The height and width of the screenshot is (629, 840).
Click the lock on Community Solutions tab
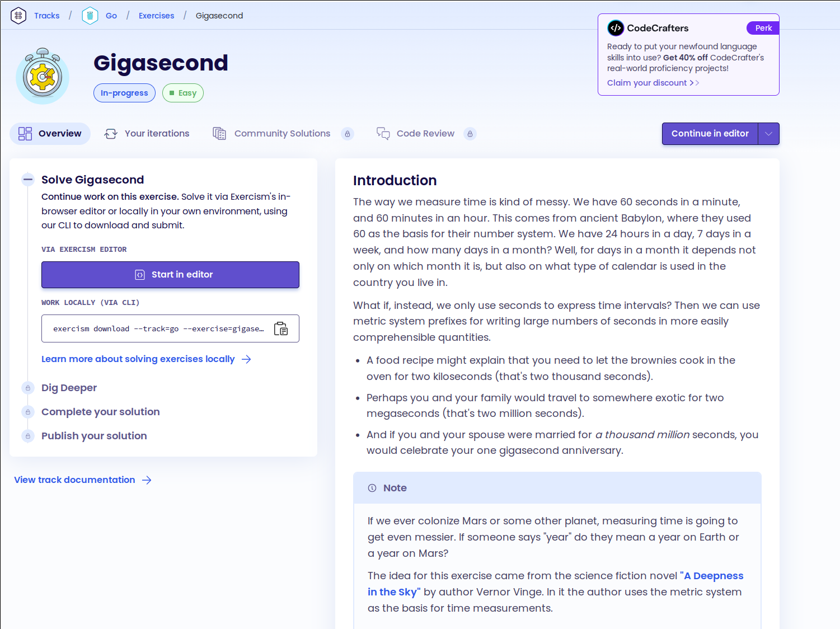pos(348,134)
